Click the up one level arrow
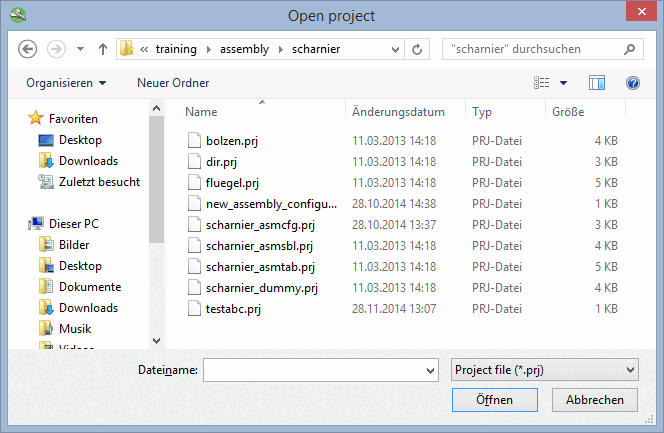This screenshot has height=433, width=664. (103, 48)
